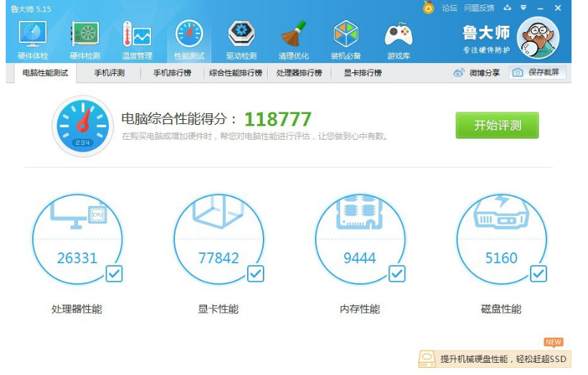Click the 处理器性能 label

[x=77, y=309]
